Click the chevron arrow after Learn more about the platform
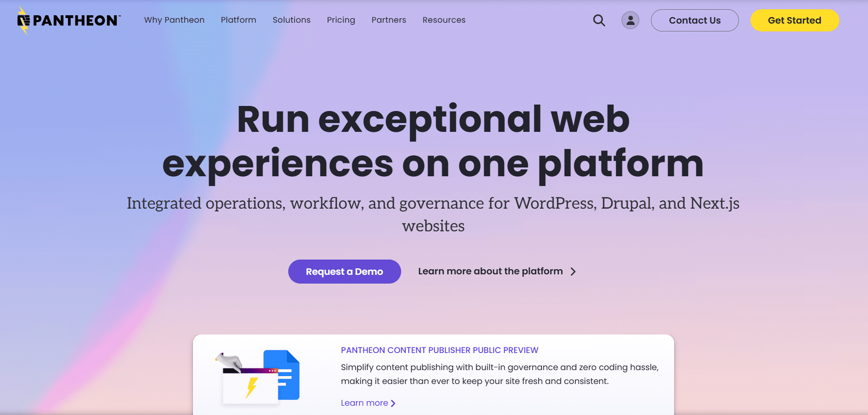 click(x=573, y=272)
